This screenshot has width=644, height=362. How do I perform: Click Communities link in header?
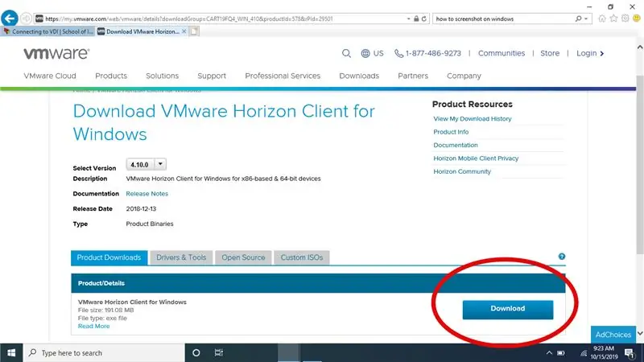tap(501, 53)
